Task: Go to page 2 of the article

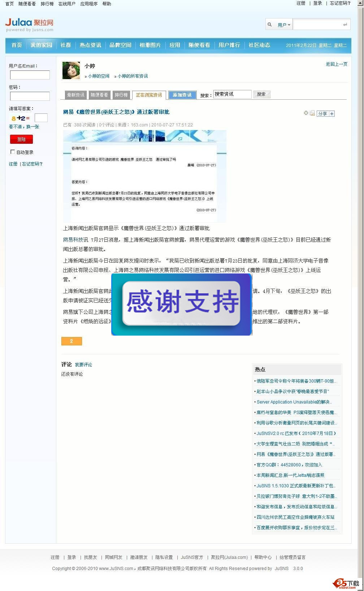Action: coord(71,341)
